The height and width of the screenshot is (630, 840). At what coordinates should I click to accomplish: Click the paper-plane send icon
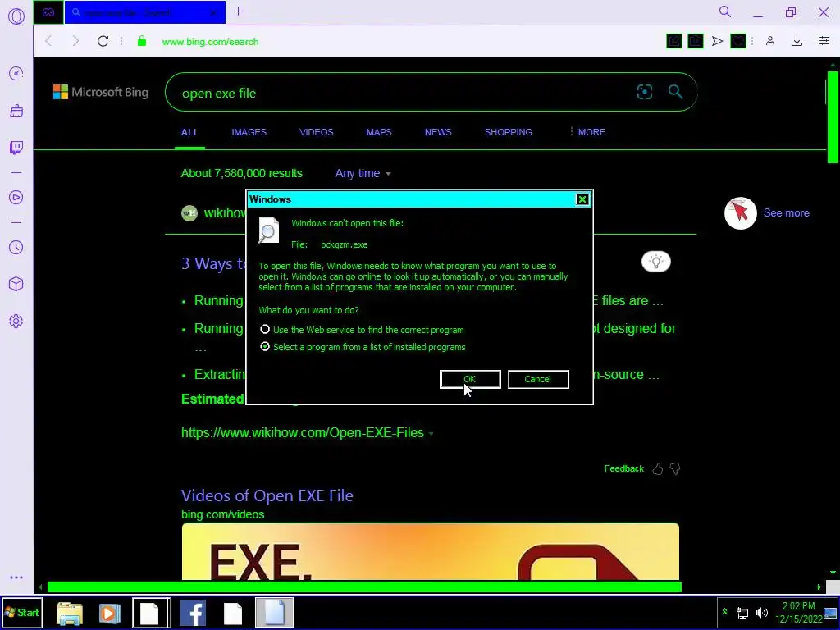[717, 41]
